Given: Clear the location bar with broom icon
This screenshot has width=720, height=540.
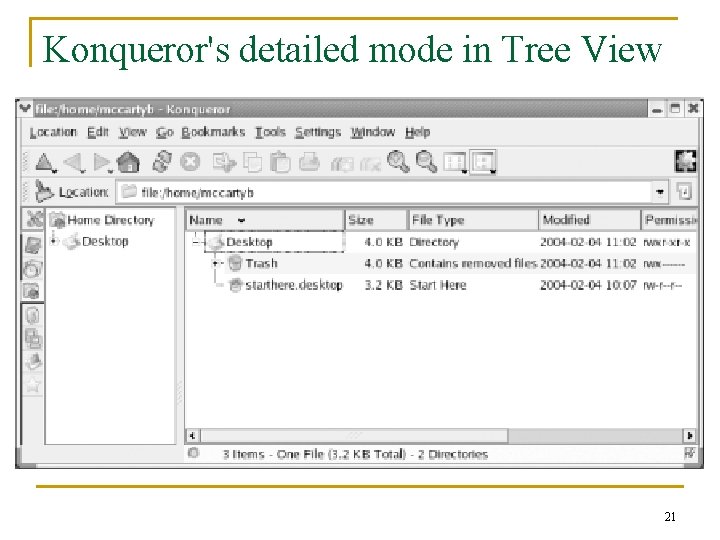Looking at the screenshot, I should [44, 191].
